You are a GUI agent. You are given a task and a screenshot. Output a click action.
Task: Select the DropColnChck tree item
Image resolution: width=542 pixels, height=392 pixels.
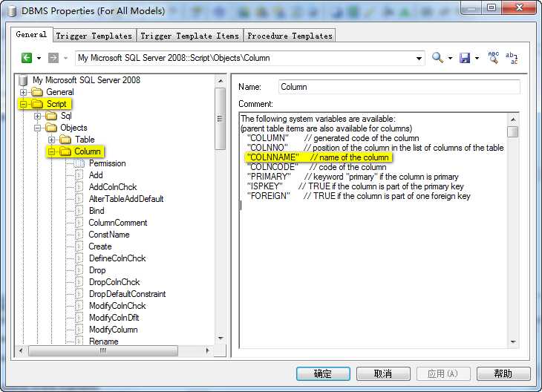click(114, 282)
